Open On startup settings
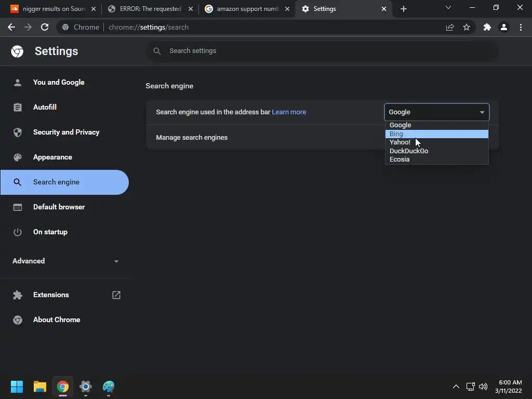This screenshot has height=399, width=532. (64, 232)
